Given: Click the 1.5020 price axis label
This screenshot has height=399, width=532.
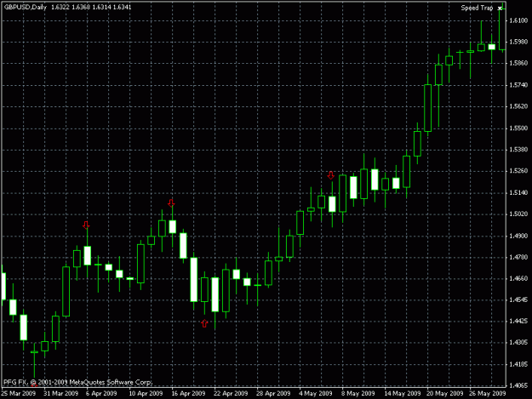Looking at the screenshot, I should (x=518, y=214).
